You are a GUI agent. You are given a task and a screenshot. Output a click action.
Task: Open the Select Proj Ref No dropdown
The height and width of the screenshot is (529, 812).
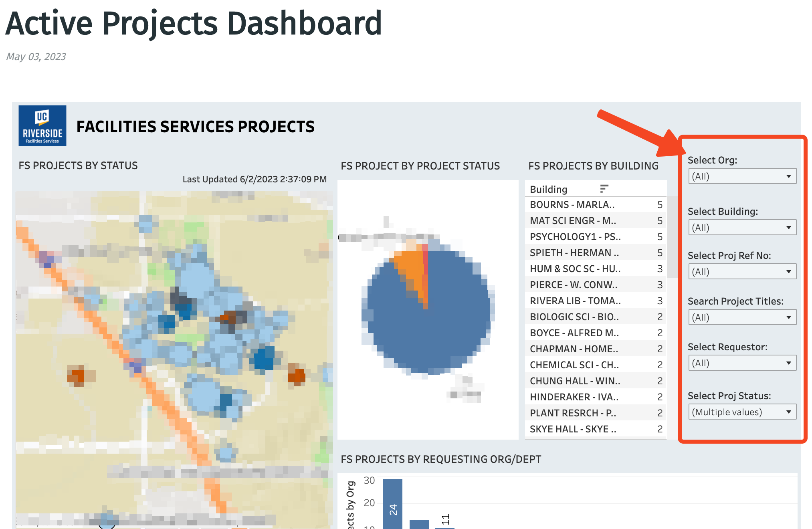[741, 272]
